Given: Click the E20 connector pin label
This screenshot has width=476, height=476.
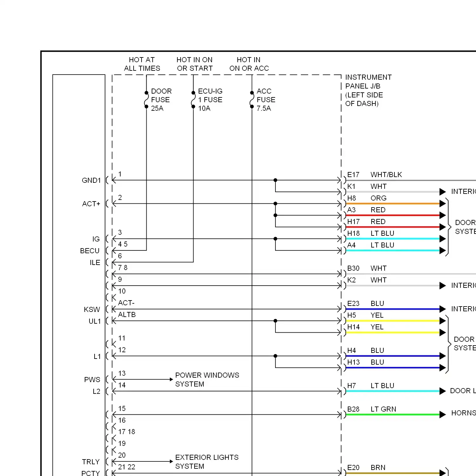Looking at the screenshot, I should 353,467.
